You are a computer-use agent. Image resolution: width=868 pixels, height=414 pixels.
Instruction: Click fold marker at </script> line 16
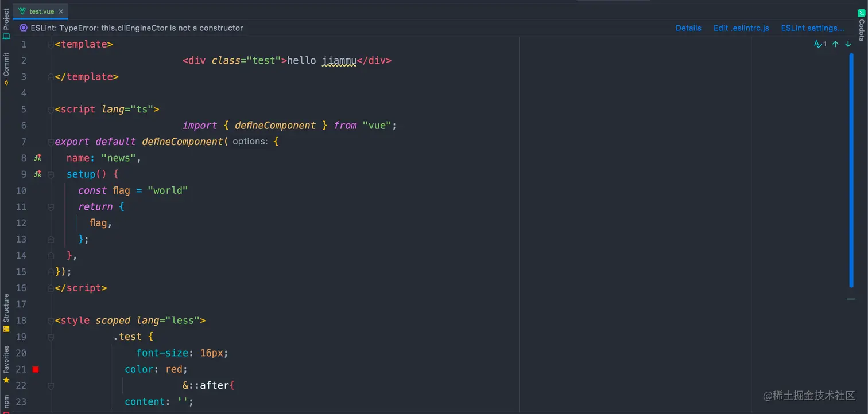(x=51, y=288)
